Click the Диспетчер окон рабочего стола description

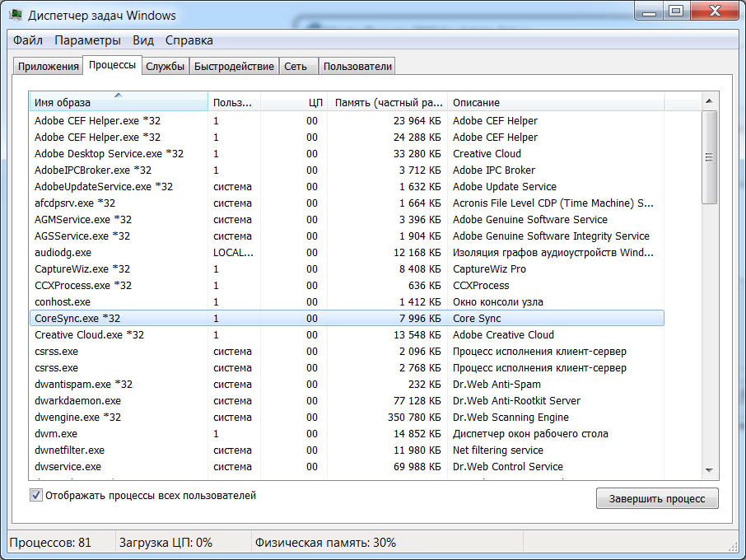(530, 434)
